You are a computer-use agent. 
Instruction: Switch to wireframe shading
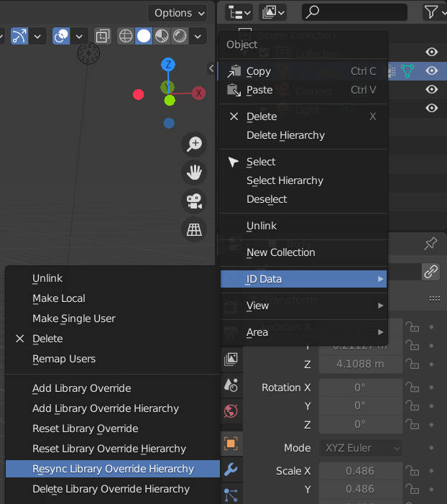126,36
